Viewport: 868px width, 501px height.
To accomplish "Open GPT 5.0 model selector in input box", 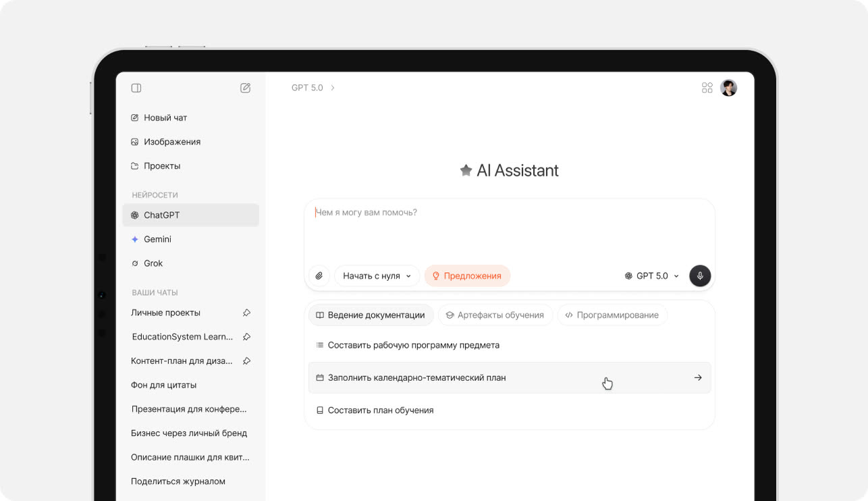I will [x=652, y=275].
